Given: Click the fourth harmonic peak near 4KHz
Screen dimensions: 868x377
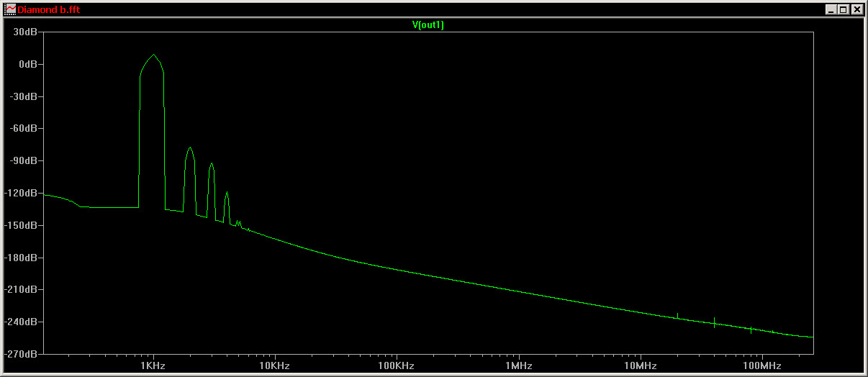Looking at the screenshot, I should 227,193.
